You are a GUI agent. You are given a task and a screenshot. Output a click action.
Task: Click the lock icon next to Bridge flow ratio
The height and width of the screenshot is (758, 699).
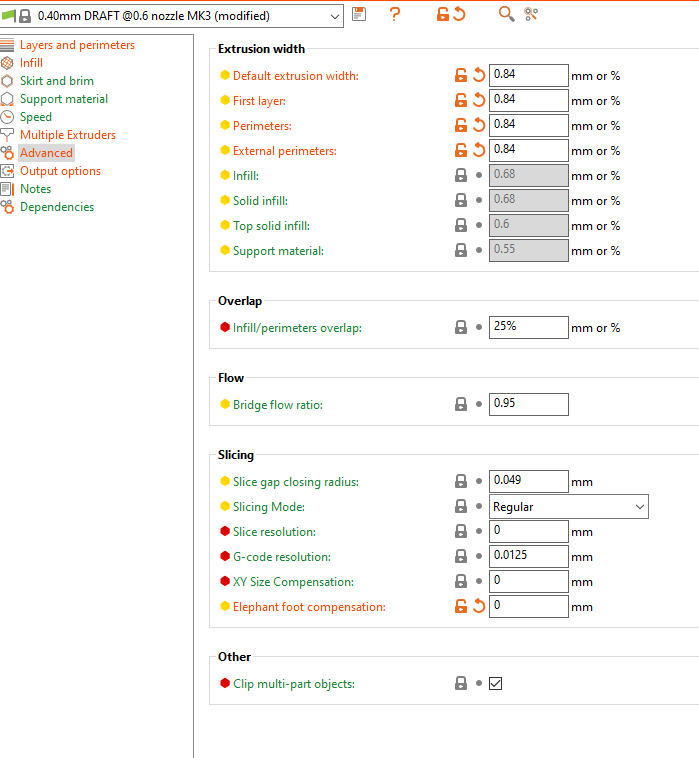[461, 404]
